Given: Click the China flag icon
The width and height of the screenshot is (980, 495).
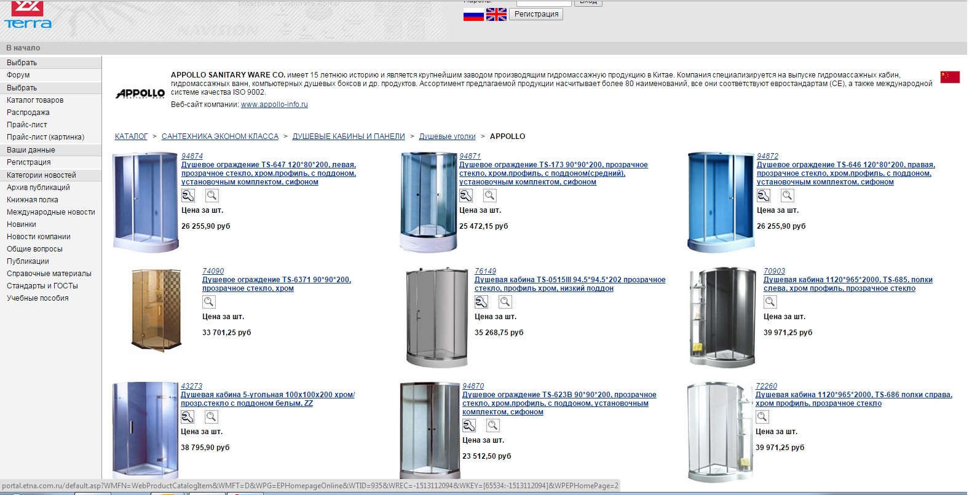Looking at the screenshot, I should [950, 77].
